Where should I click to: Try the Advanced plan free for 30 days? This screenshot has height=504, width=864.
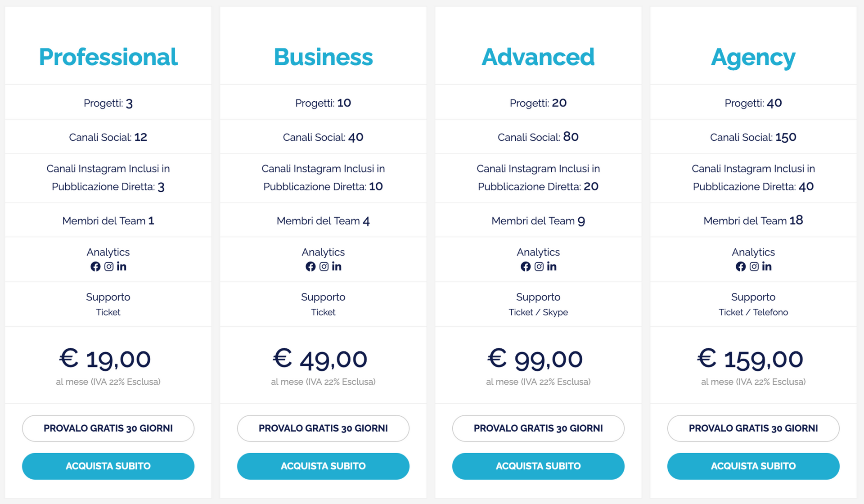pyautogui.click(x=538, y=428)
